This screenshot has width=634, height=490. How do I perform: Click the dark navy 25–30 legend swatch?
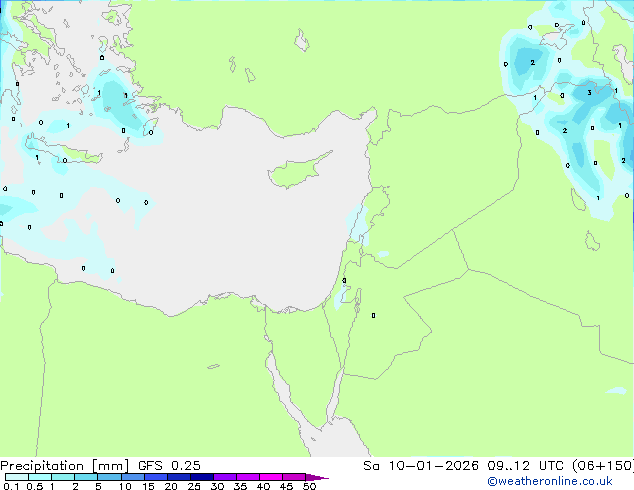coord(202,477)
